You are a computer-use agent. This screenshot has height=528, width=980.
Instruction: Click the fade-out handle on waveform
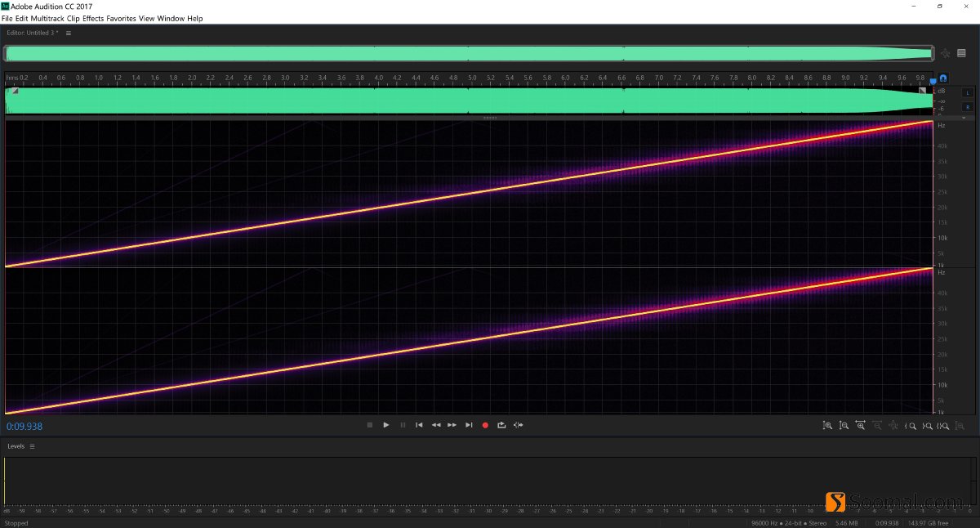(x=923, y=91)
